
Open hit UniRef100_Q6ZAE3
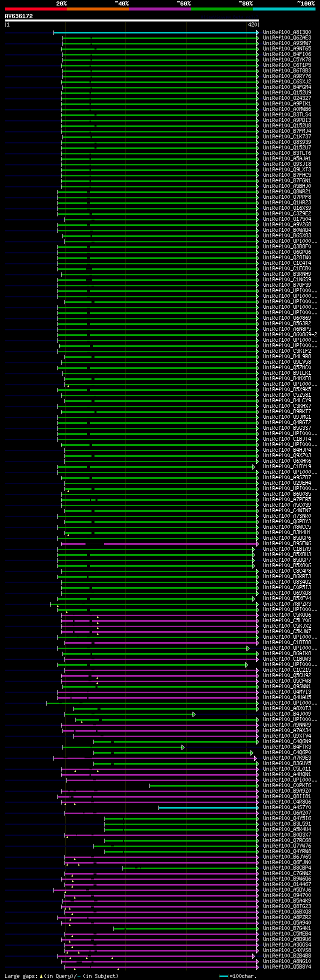[287, 38]
